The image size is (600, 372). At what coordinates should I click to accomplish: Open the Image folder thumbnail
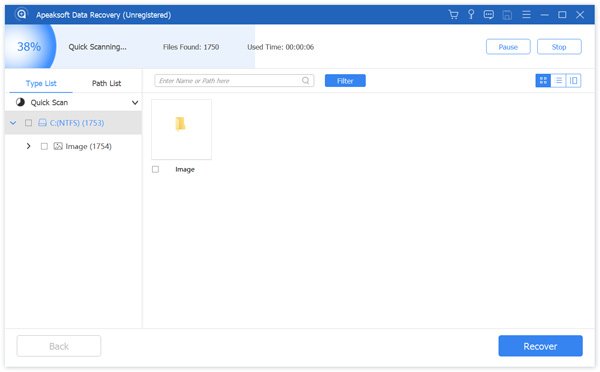(181, 129)
